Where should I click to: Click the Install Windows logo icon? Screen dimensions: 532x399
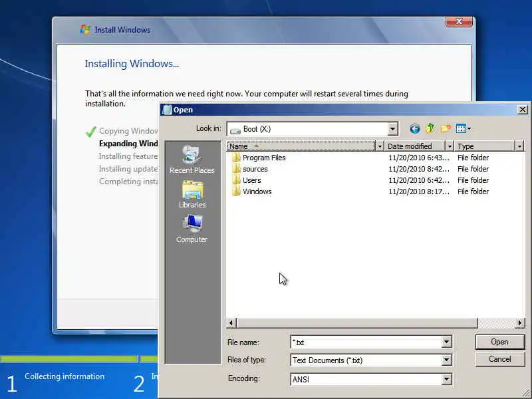coord(85,29)
